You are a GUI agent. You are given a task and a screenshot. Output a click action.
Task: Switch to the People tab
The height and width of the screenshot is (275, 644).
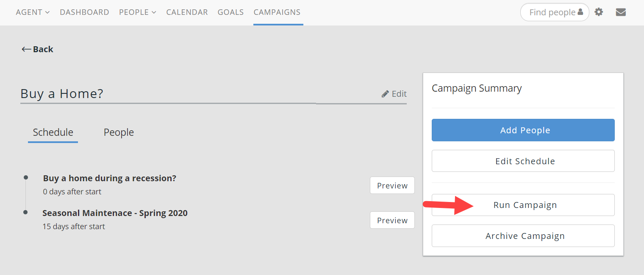(x=119, y=132)
